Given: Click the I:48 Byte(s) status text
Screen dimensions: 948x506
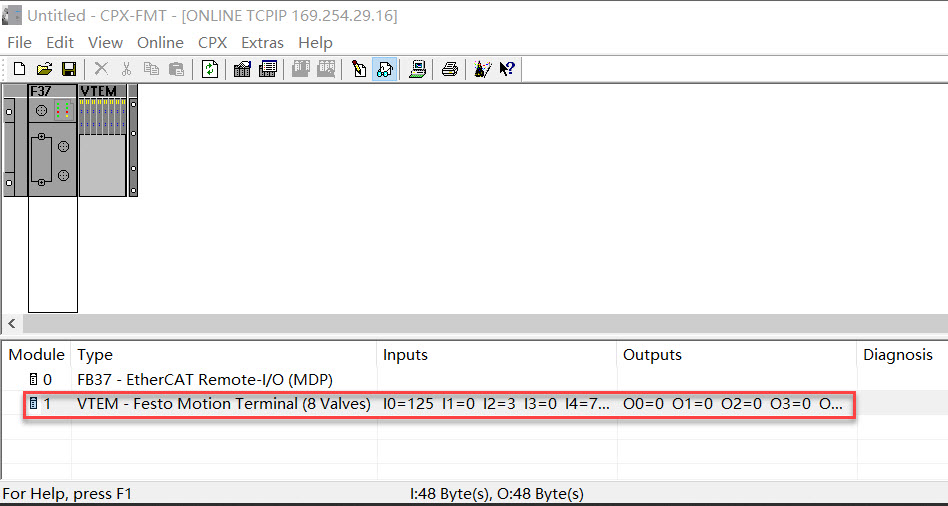Looking at the screenshot, I should click(x=496, y=494).
